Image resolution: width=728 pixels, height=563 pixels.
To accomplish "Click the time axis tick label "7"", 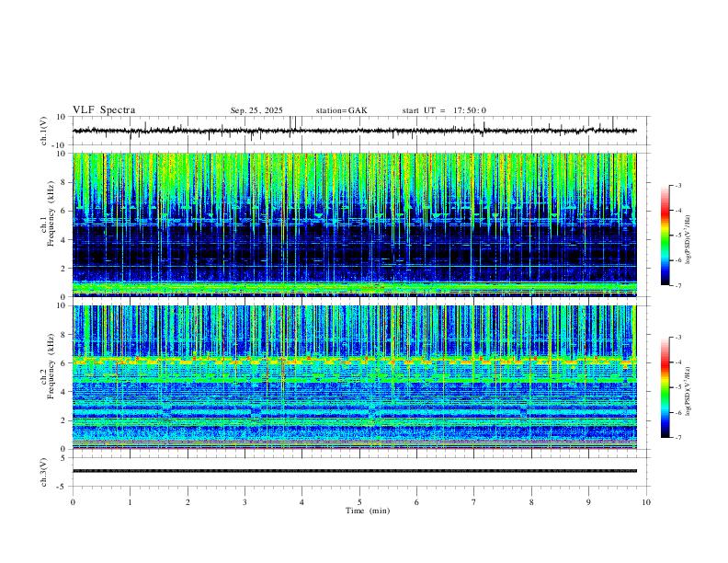I will coord(474,502).
